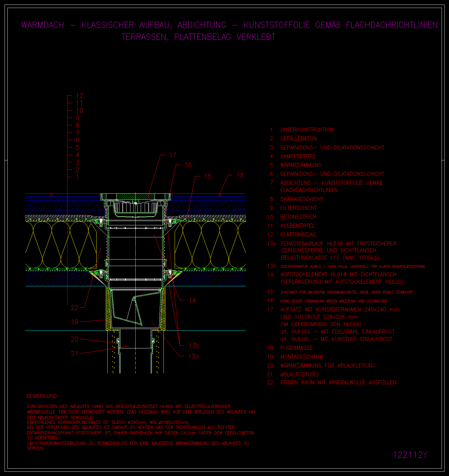Click callout number 22 left of drain

[x=74, y=307]
